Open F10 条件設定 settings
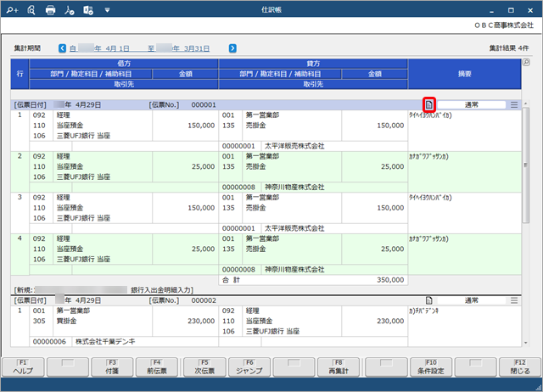 (x=431, y=367)
